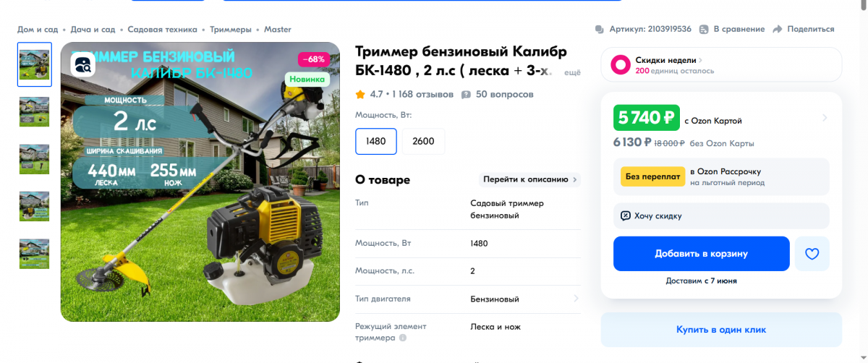The width and height of the screenshot is (868, 363).
Task: Expand the Ozon Card price chevron
Action: pyautogui.click(x=825, y=118)
